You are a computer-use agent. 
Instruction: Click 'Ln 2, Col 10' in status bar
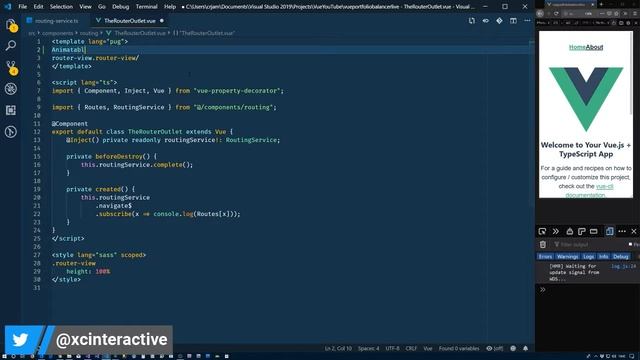tap(338, 348)
